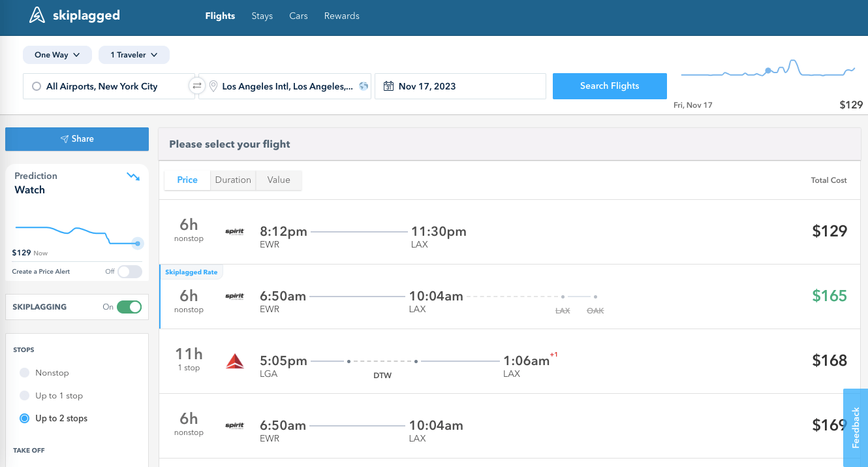The height and width of the screenshot is (467, 868).
Task: Enable the Create a Price Alert toggle
Action: (x=130, y=272)
